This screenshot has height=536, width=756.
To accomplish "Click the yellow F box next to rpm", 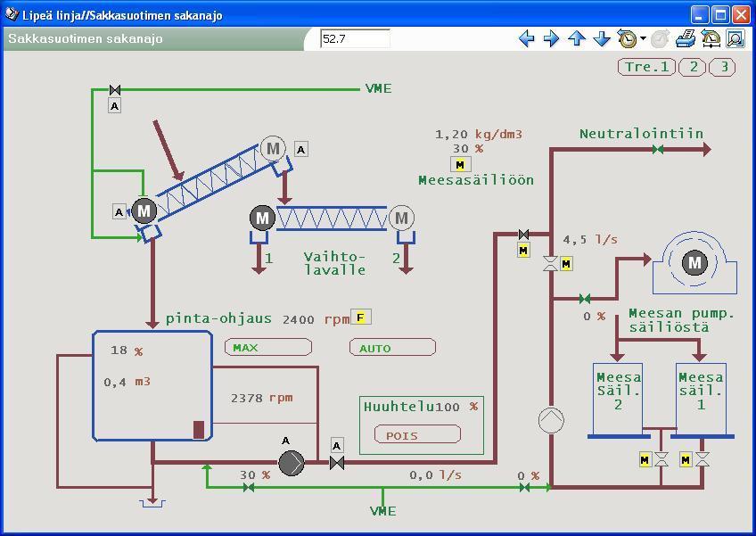I will click(x=359, y=317).
